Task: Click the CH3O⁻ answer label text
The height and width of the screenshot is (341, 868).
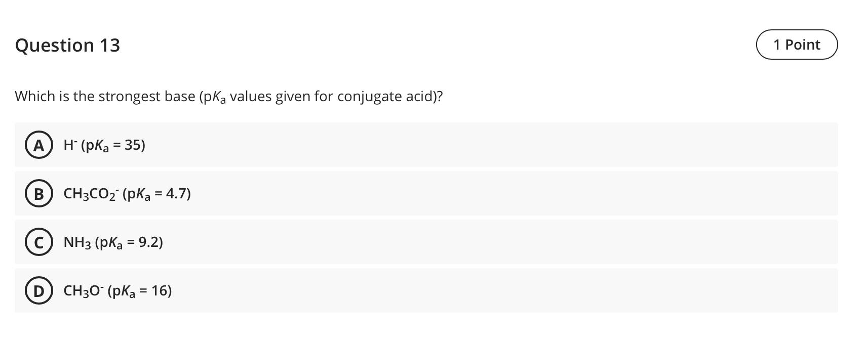Action: point(117,291)
